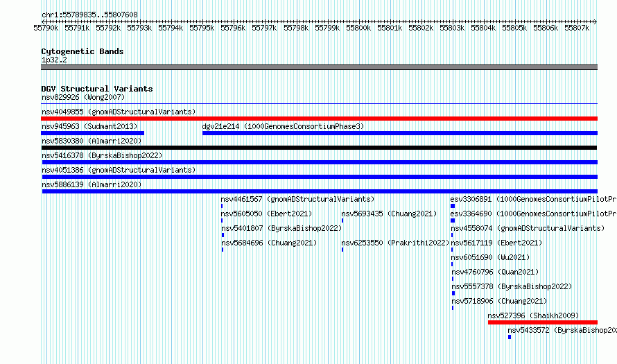Open dgv21e214 (1000GenomesConsortiumPhase3) label
The height and width of the screenshot is (364, 617).
tap(283, 126)
